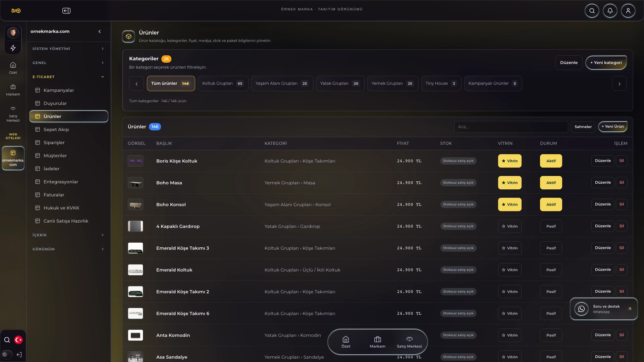Viewport: 644px width, 362px height.
Task: Toggle Pasif status of 4 Kapaklı Gardırop
Action: pyautogui.click(x=551, y=226)
